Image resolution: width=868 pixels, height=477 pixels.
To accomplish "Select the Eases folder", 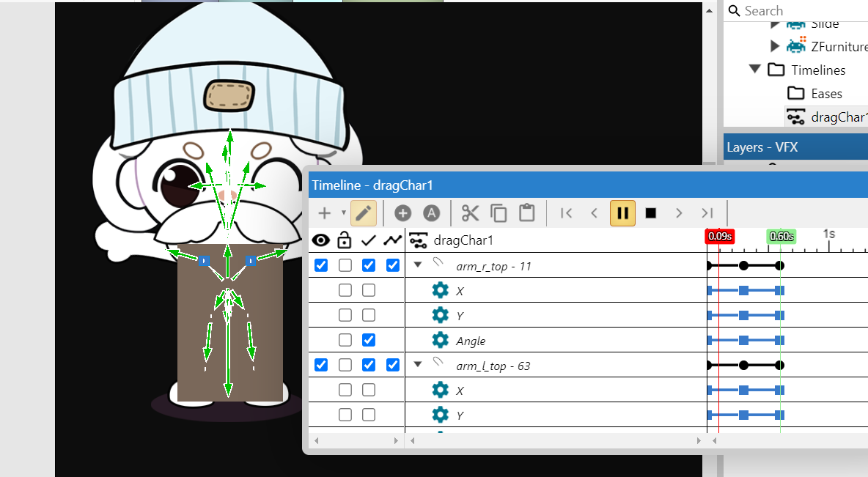I will click(825, 93).
